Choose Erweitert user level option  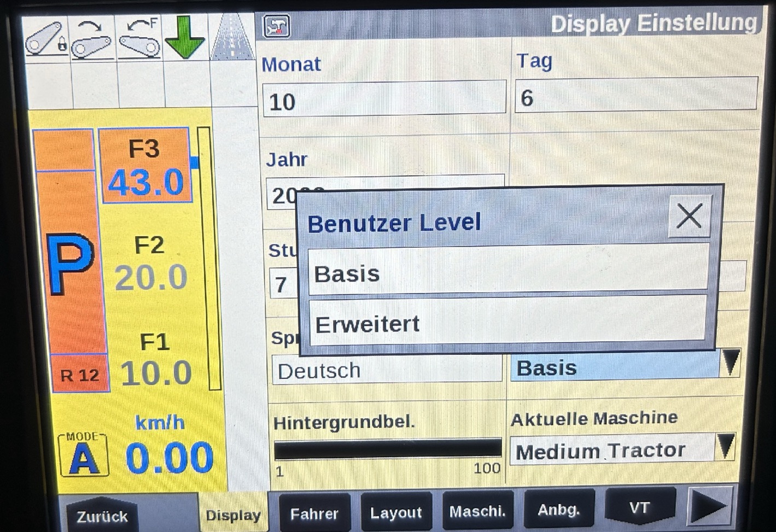tap(507, 324)
